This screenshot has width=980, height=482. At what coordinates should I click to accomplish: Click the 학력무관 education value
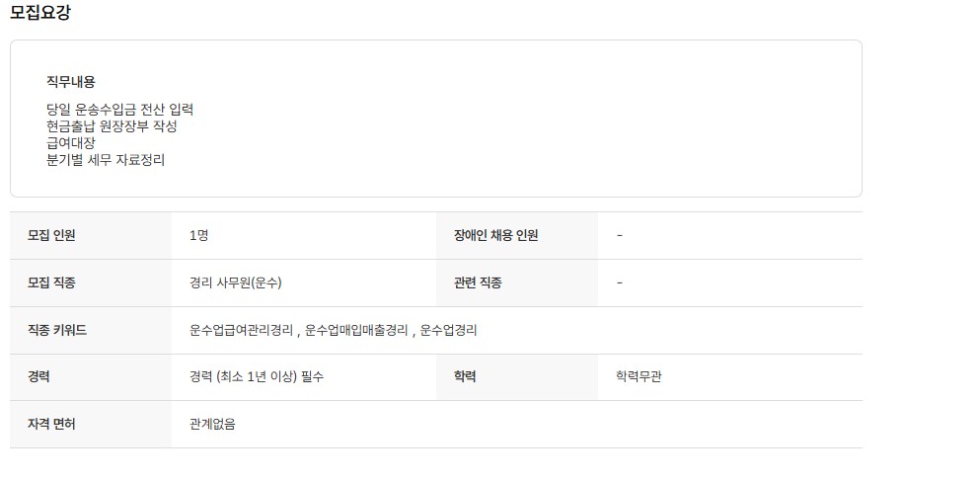point(639,377)
